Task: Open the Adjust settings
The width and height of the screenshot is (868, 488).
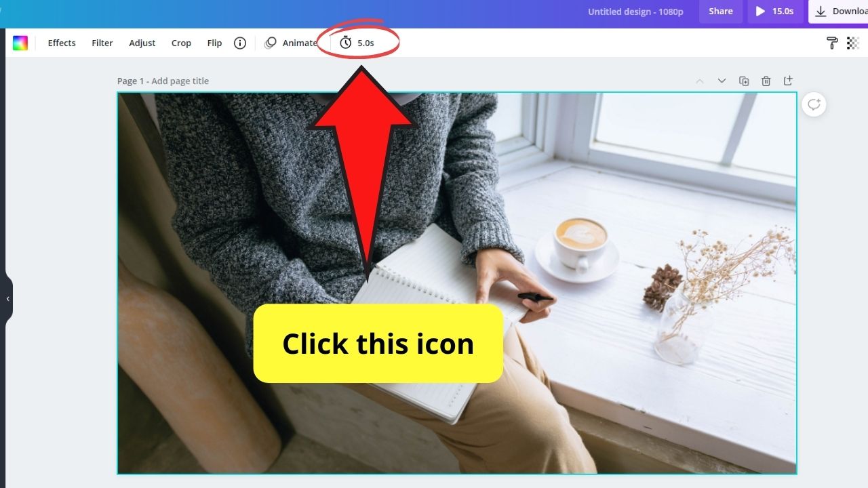Action: point(142,43)
